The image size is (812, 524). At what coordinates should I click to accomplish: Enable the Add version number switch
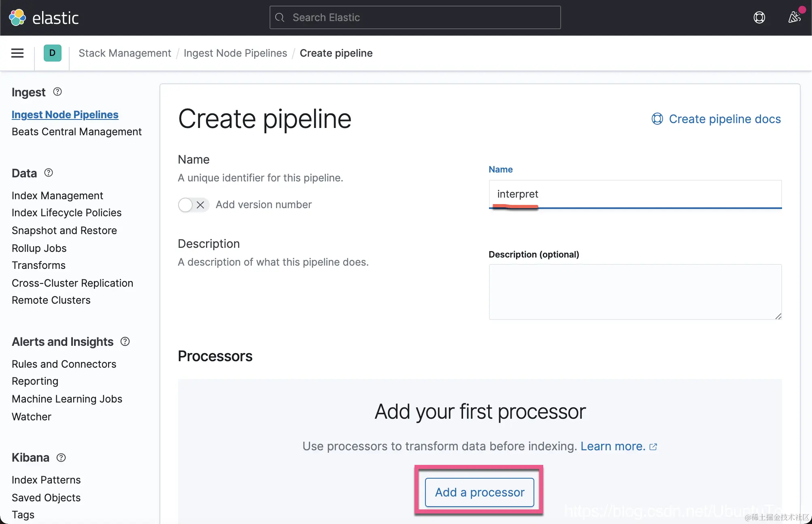coord(193,205)
